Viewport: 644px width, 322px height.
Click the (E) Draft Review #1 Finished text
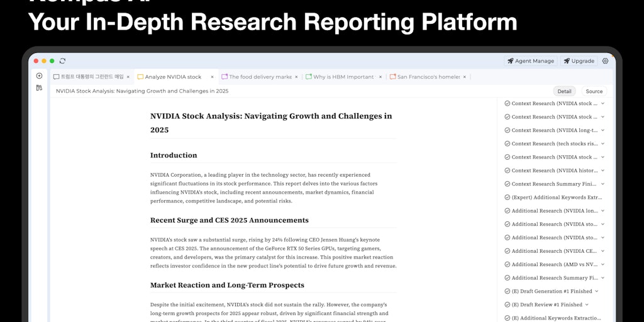point(547,305)
